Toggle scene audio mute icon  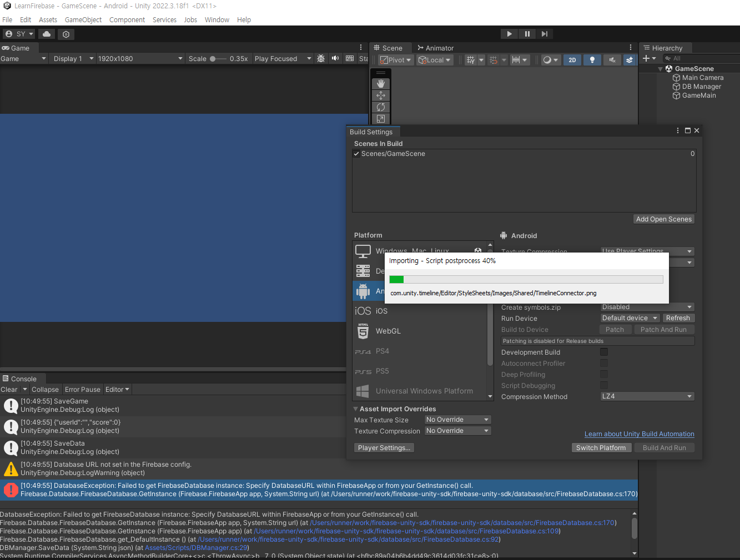(x=612, y=60)
